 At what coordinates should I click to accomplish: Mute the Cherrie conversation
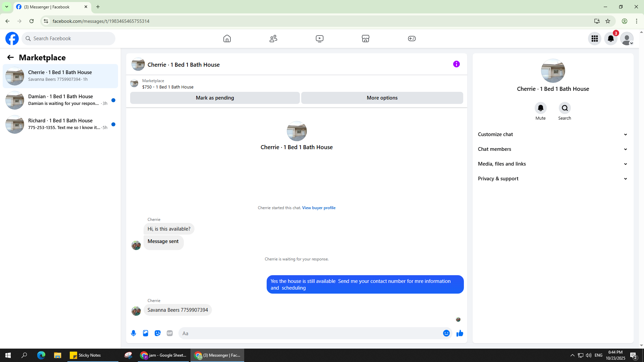tap(540, 108)
